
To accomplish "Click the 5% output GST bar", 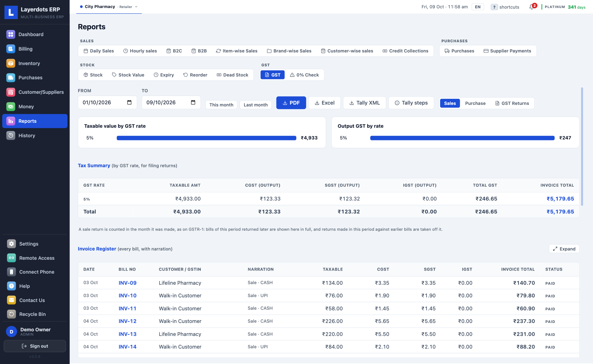I will coord(462,138).
